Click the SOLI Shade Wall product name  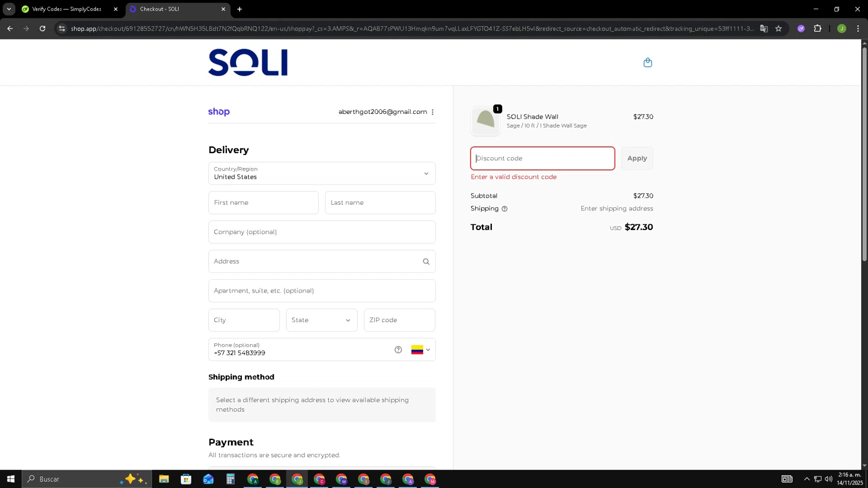tap(532, 117)
